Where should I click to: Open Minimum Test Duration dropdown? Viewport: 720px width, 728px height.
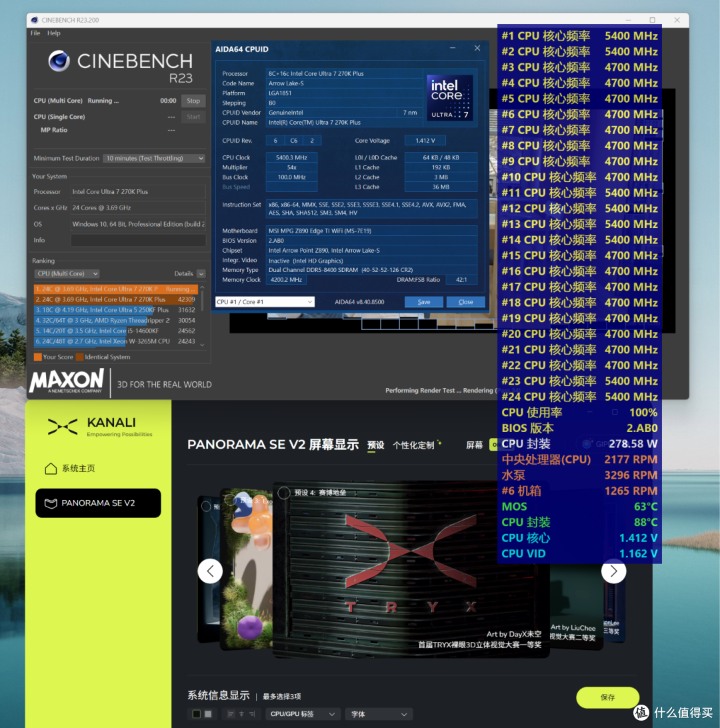(154, 158)
